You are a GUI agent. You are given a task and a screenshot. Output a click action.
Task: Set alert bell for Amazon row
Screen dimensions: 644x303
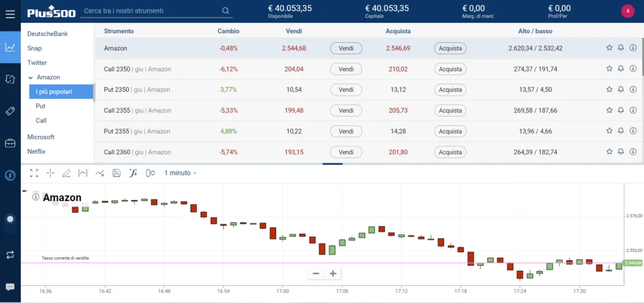621,48
